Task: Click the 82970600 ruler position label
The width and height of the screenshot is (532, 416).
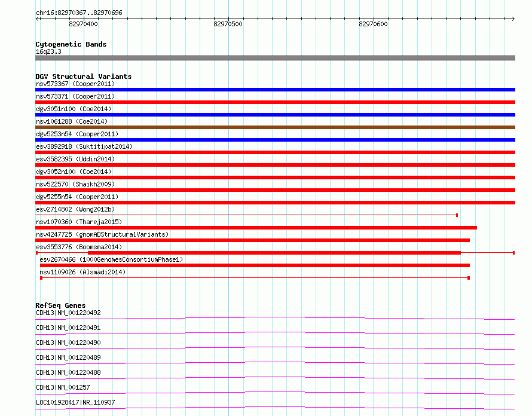Action: [x=373, y=24]
